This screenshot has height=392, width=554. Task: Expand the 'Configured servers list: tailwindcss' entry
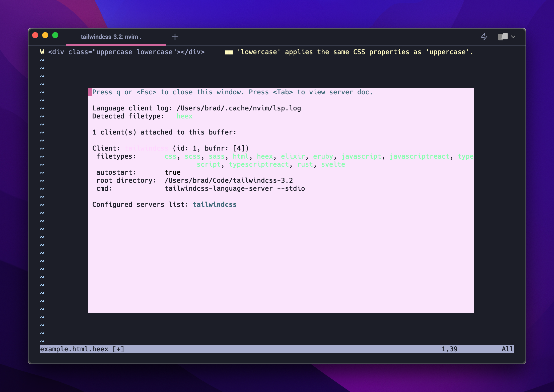coord(215,204)
